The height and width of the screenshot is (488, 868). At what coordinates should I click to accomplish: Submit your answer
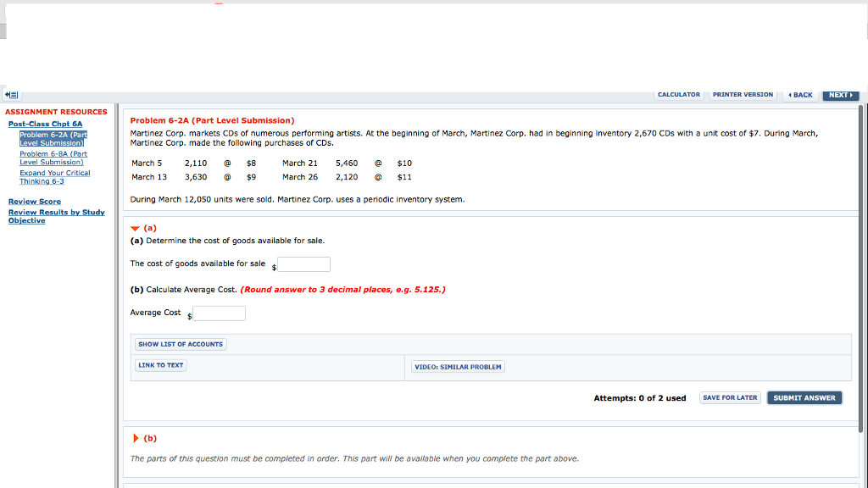point(804,396)
